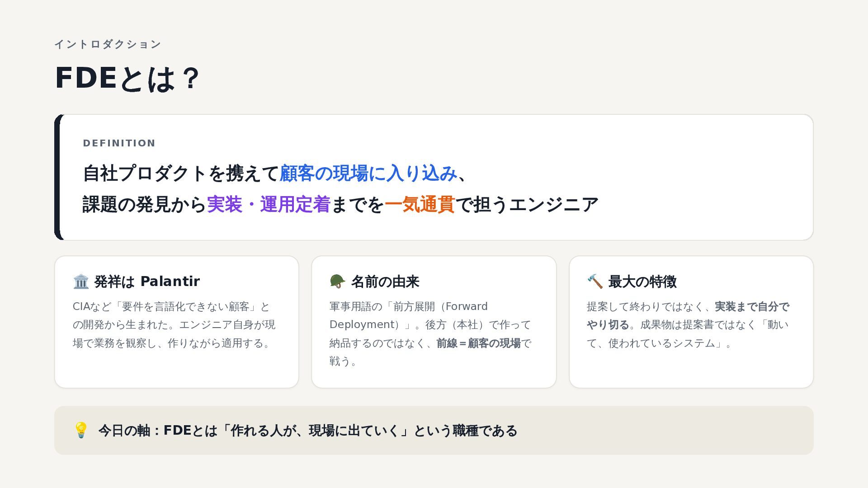Click the purple phrase 実装・運用定着
The image size is (868, 488).
tap(269, 205)
